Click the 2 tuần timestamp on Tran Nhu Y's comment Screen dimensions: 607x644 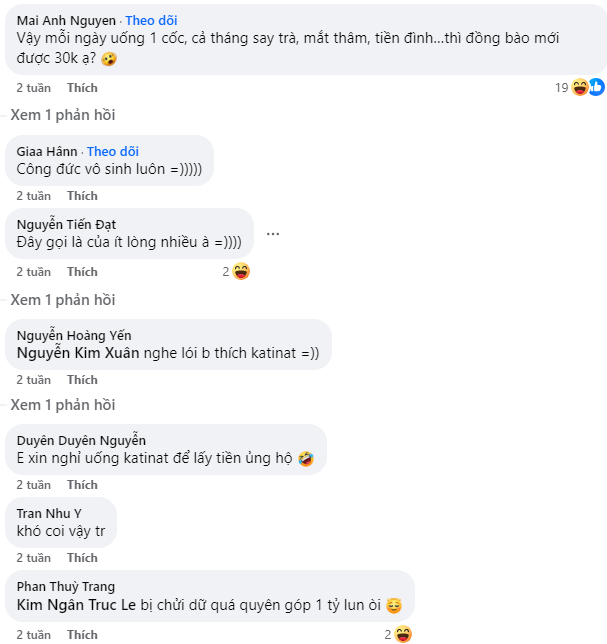(33, 558)
